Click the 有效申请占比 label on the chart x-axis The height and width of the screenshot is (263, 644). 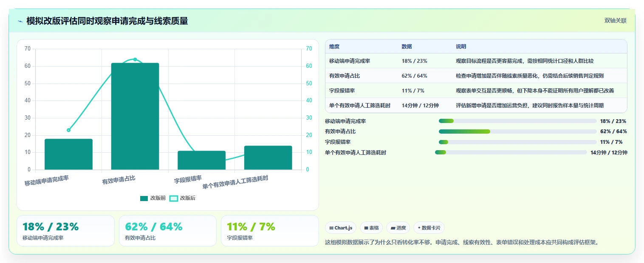119,180
